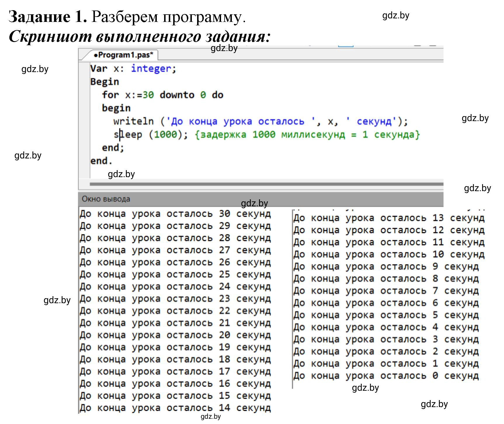Click output line 'осталось 14 секунд'

[175, 408]
